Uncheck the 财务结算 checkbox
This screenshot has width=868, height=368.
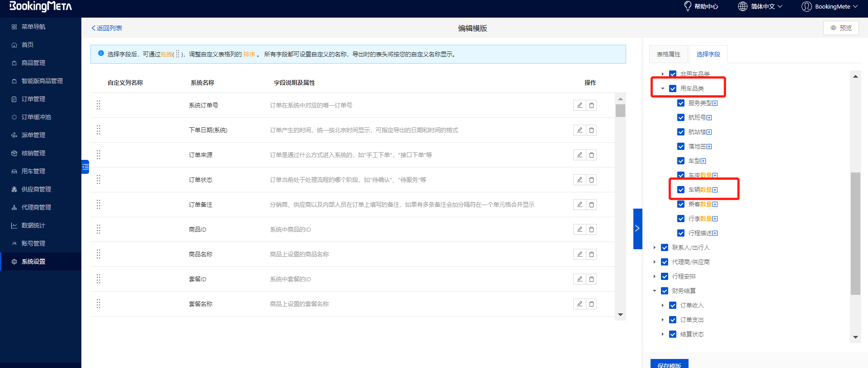(665, 291)
